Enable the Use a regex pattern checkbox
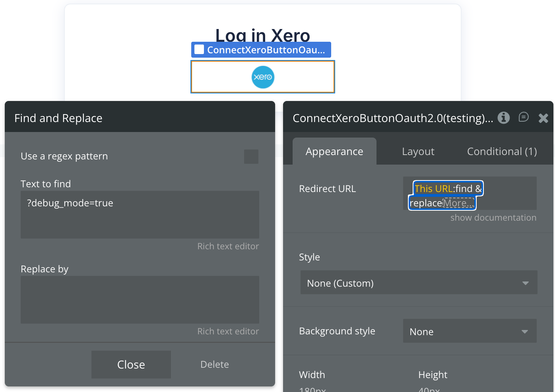555x392 pixels. coord(251,157)
